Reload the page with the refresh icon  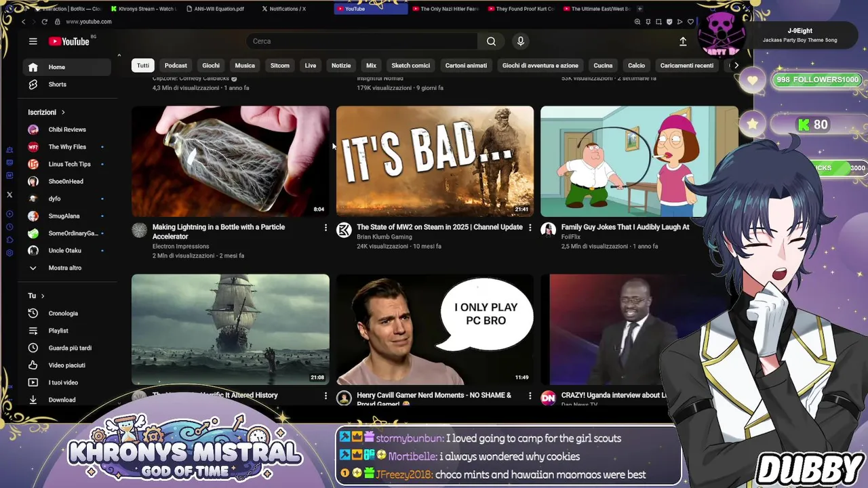tap(45, 22)
